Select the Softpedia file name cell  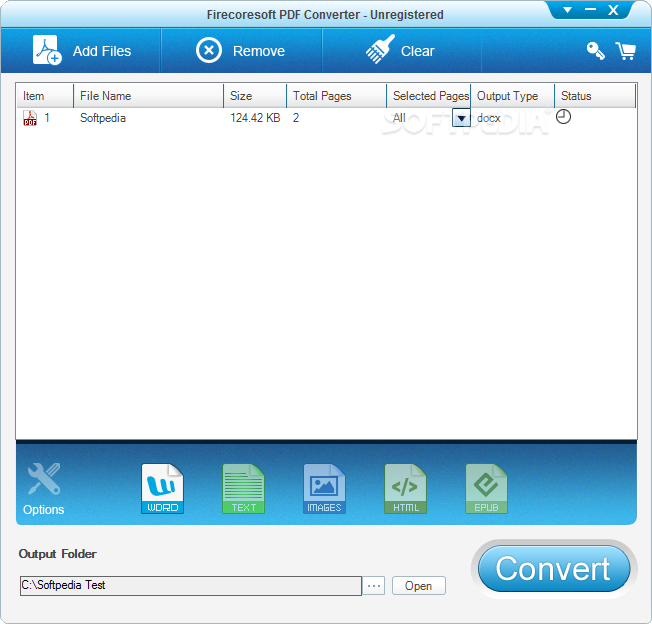(x=103, y=118)
